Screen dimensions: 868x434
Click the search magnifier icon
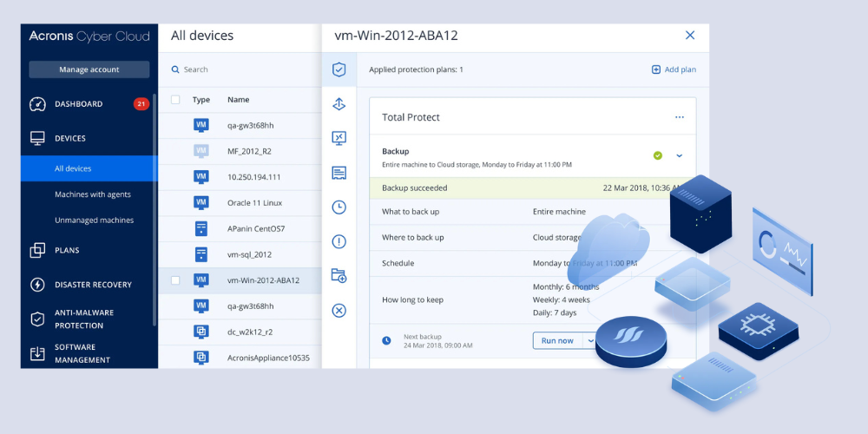[175, 69]
